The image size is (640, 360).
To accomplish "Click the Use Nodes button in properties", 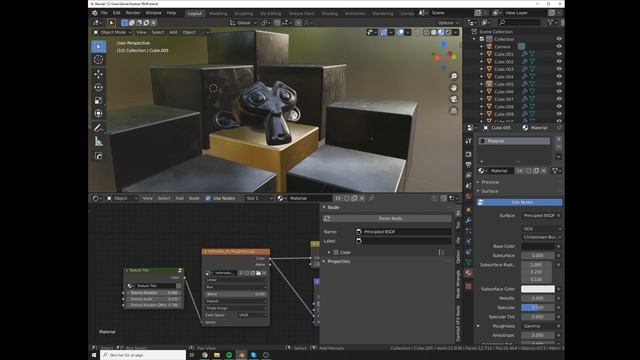I will pyautogui.click(x=520, y=202).
